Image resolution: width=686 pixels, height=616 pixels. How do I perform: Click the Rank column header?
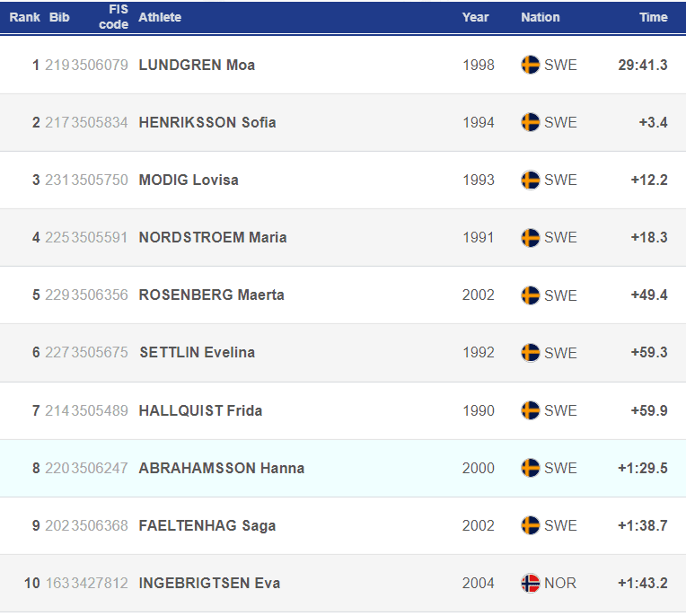pyautogui.click(x=24, y=17)
